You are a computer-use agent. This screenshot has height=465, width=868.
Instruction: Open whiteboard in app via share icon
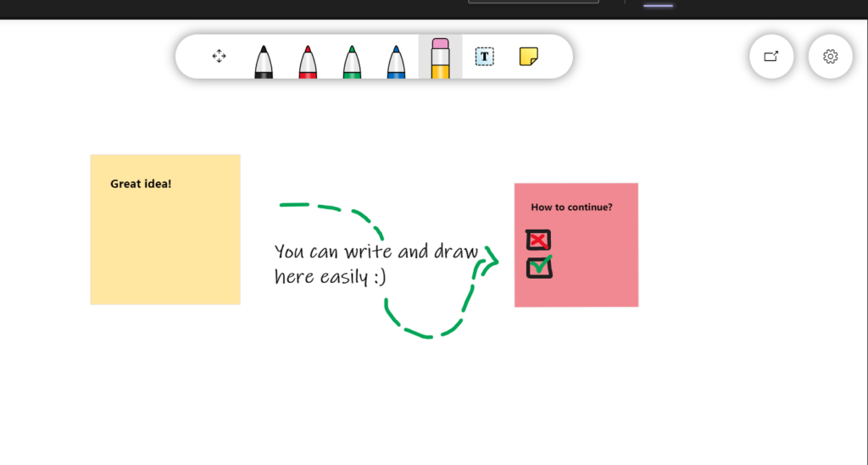click(x=771, y=57)
